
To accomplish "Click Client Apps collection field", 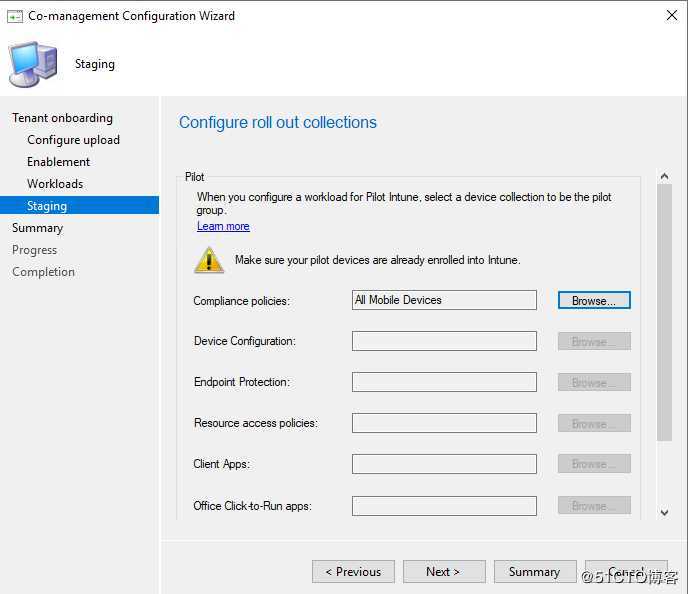I will point(444,464).
